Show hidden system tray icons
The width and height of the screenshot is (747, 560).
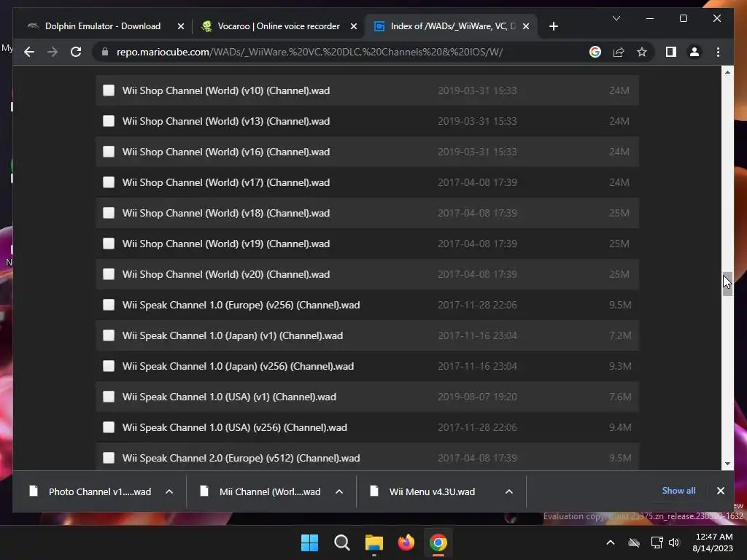tap(611, 542)
